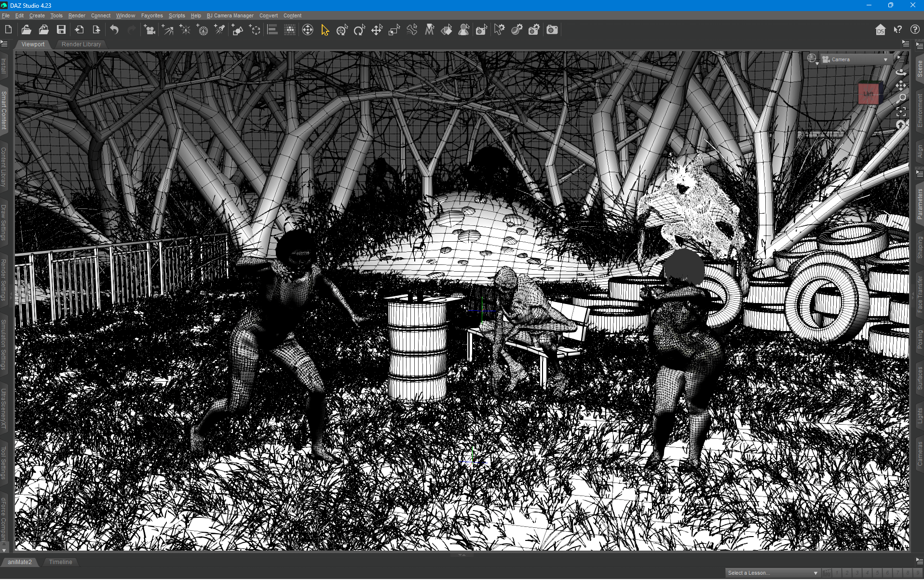Viewport: 924px width, 580px height.
Task: Select the Scale tool
Action: click(x=394, y=30)
